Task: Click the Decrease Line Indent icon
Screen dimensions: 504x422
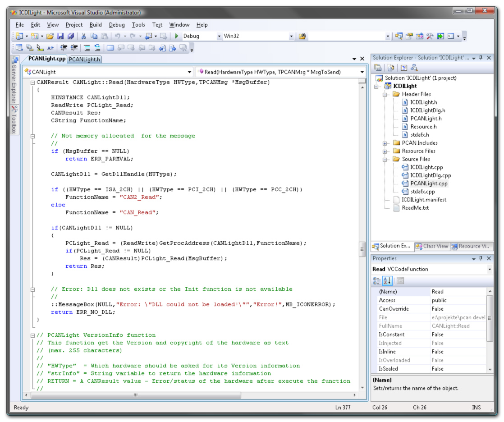Action: click(x=64, y=48)
